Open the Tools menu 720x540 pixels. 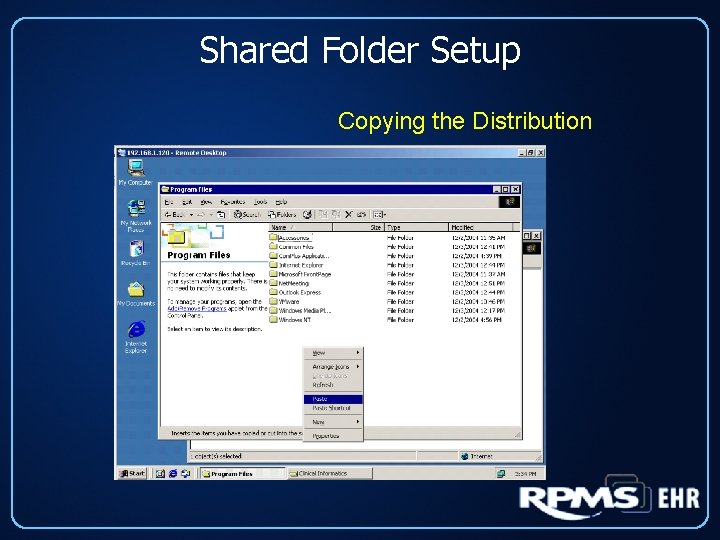(260, 202)
